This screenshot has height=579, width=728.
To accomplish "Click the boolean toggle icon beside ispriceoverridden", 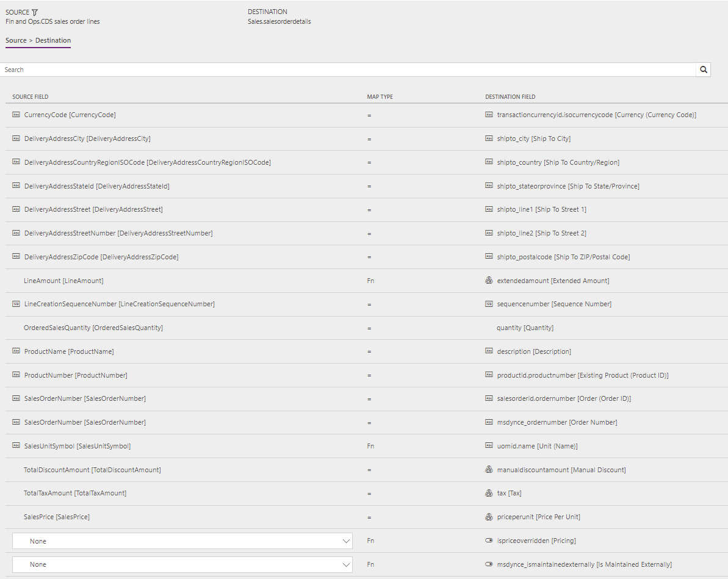I will (x=488, y=540).
